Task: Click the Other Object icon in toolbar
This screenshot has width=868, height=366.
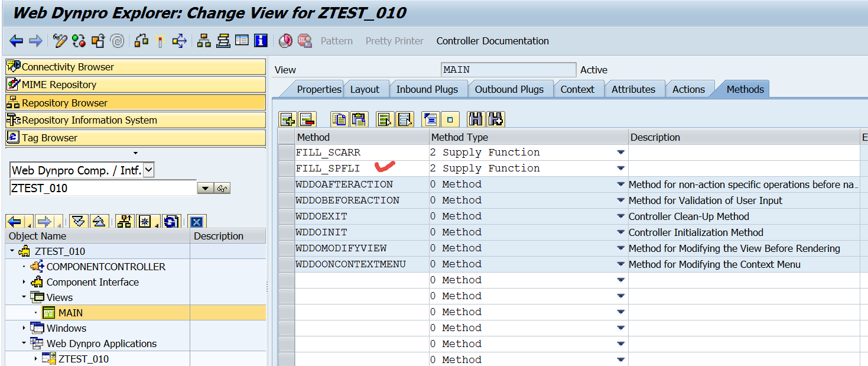Action: pyautogui.click(x=98, y=41)
